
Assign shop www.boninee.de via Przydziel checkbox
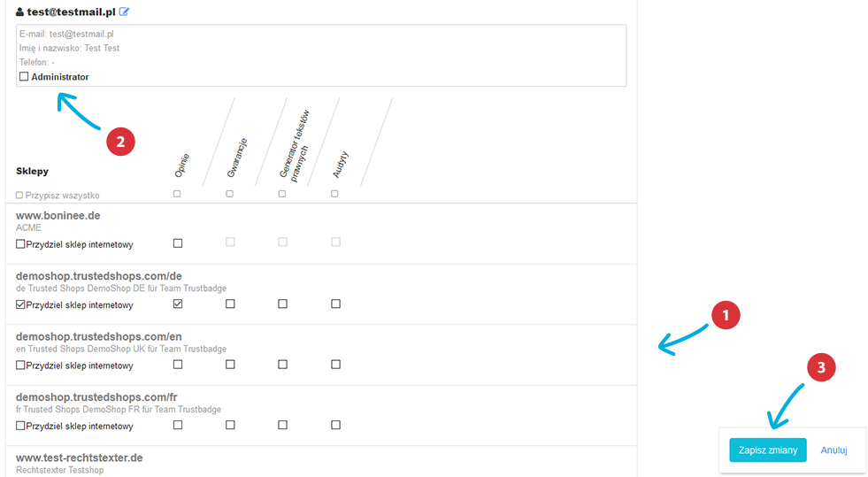point(20,244)
